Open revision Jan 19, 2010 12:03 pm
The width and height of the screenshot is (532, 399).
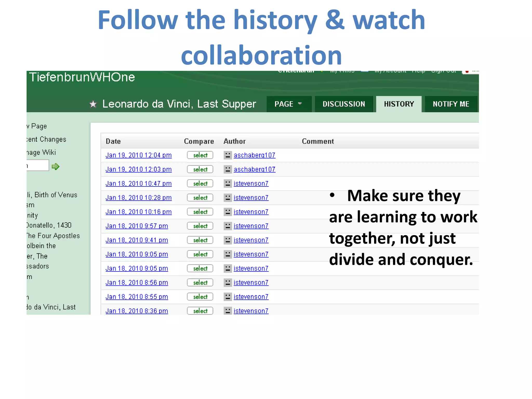[138, 169]
